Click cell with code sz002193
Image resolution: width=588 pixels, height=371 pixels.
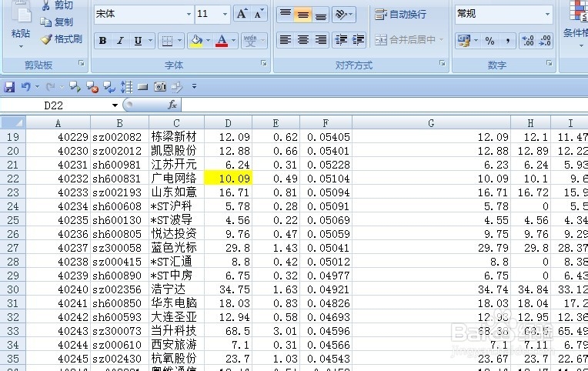(x=119, y=192)
